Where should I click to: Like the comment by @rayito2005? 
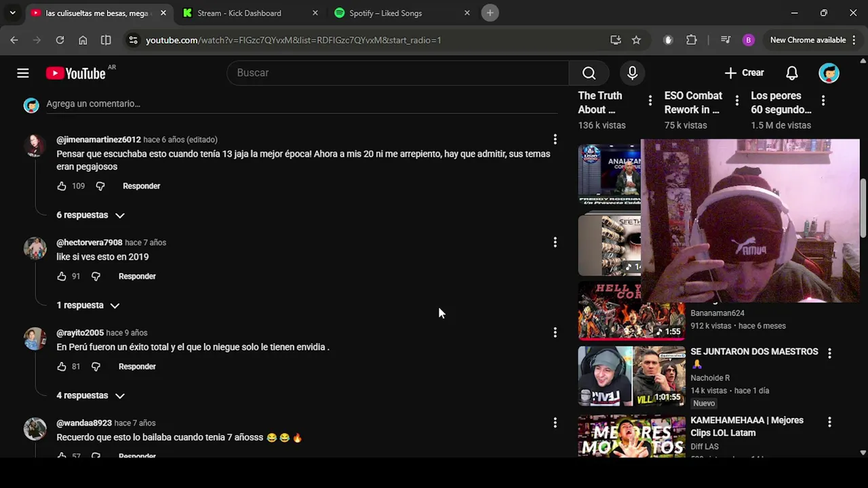pyautogui.click(x=62, y=366)
